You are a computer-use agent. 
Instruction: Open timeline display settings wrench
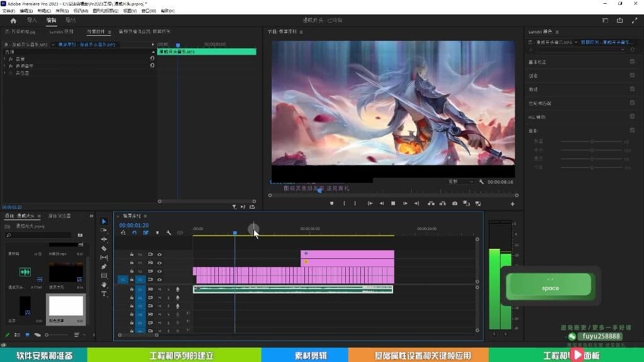tap(169, 233)
